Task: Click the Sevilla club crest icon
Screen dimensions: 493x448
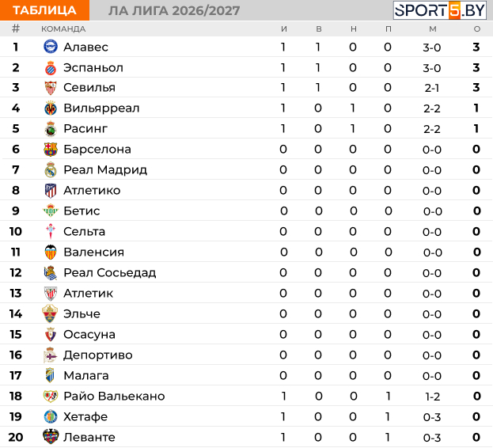Action: tap(51, 88)
